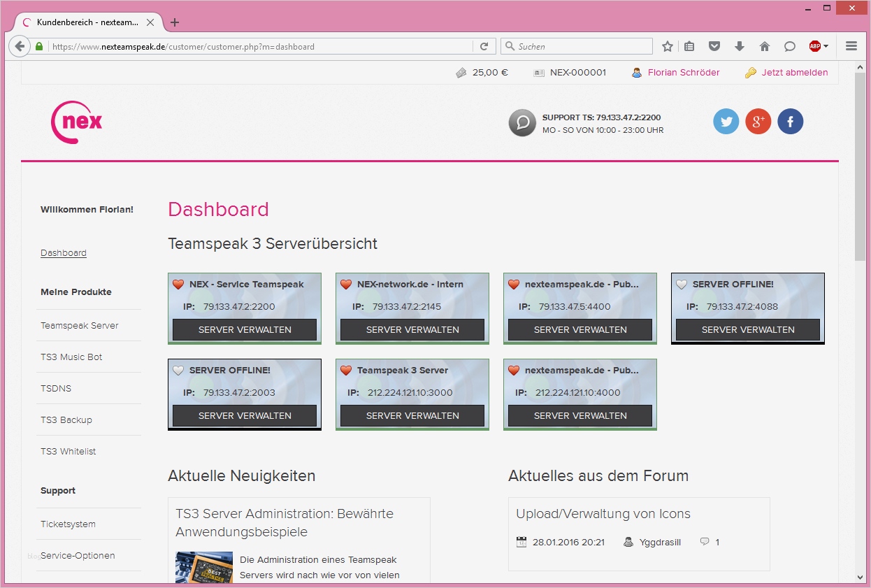This screenshot has height=588, width=871.
Task: Open the Adblock Plus dropdown arrow
Action: (x=826, y=47)
